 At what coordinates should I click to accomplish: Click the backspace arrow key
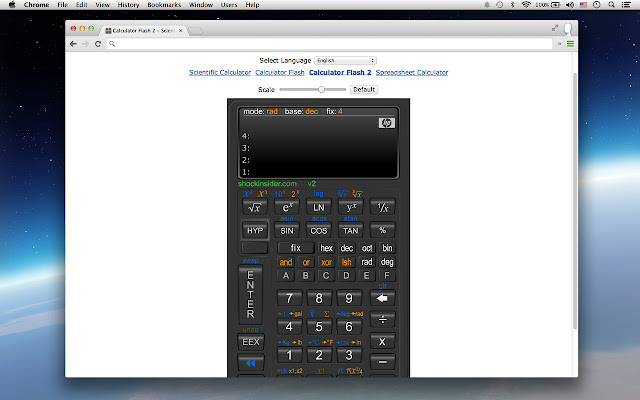(382, 298)
